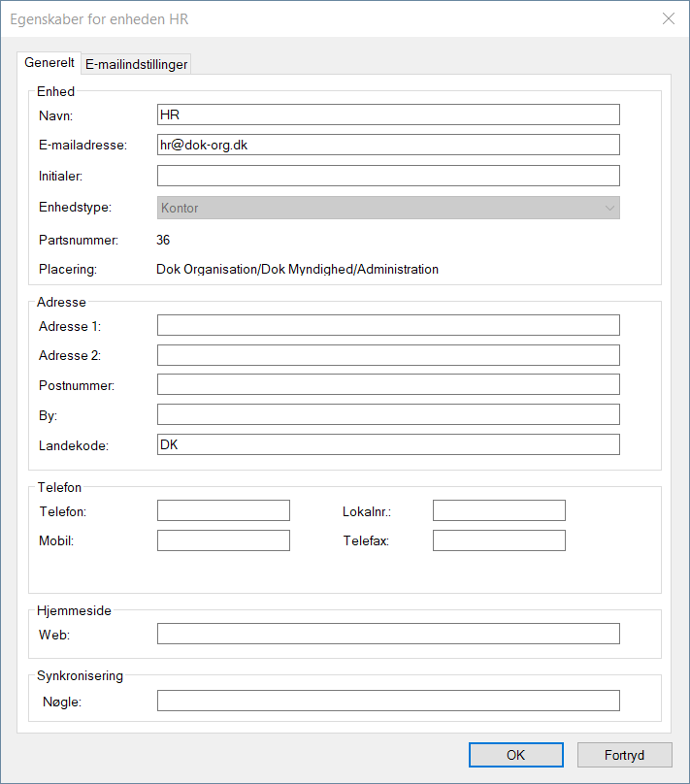Click the E-mailadresse text field
Viewport: 690px width, 784px height.
tap(387, 145)
